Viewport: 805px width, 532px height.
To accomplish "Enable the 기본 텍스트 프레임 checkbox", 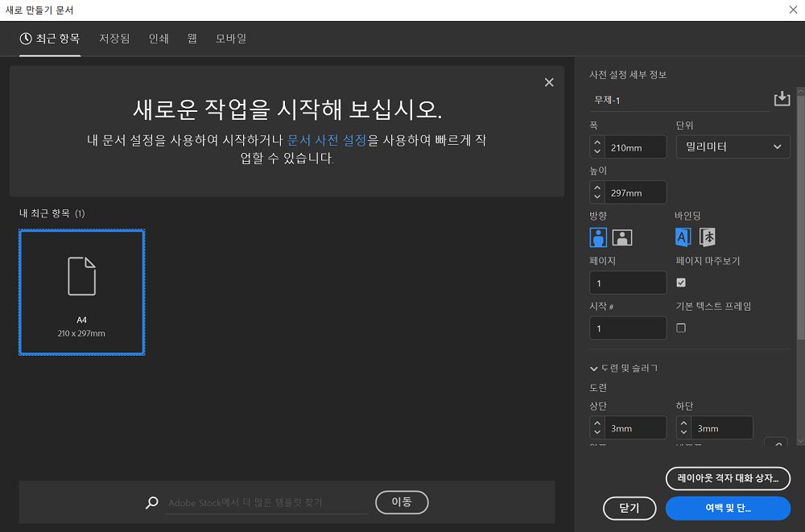I will pos(681,328).
